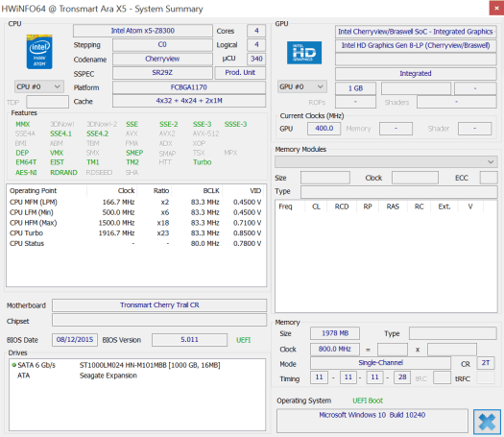Image resolution: width=504 pixels, height=437 pixels.
Task: Click the stepping value C0
Action: (x=162, y=45)
